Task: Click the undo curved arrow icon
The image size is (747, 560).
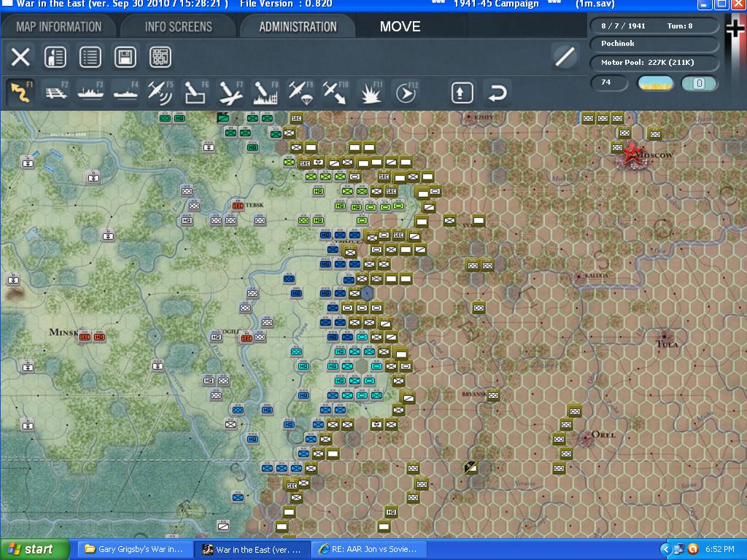Action: tap(498, 93)
